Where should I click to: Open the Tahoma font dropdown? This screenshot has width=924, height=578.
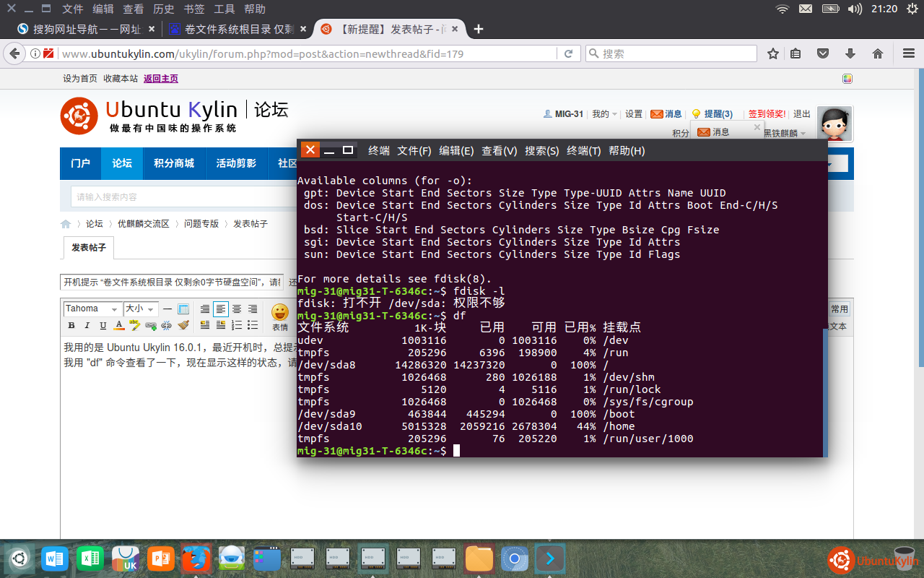coord(92,309)
